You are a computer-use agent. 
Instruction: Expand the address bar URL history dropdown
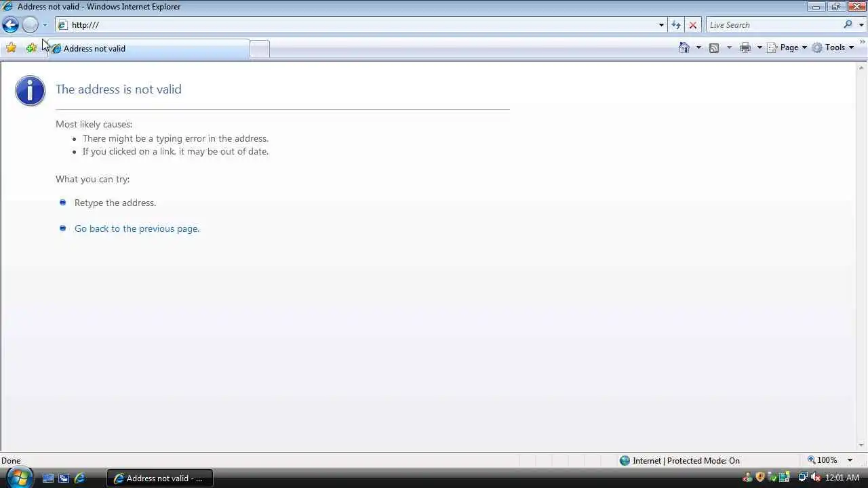tap(661, 25)
